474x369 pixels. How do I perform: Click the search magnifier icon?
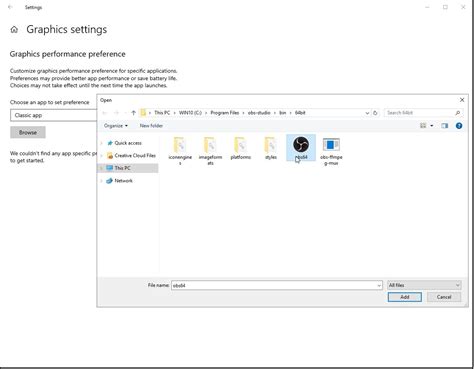click(458, 113)
